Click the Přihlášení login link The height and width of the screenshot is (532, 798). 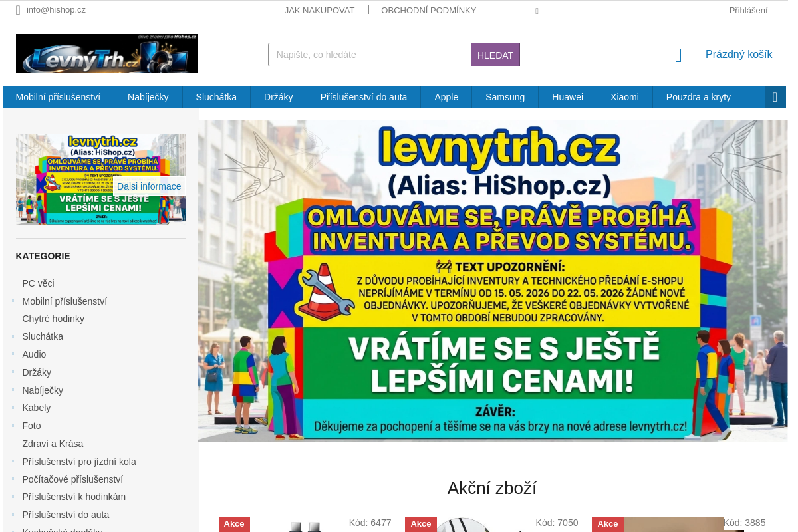(748, 10)
